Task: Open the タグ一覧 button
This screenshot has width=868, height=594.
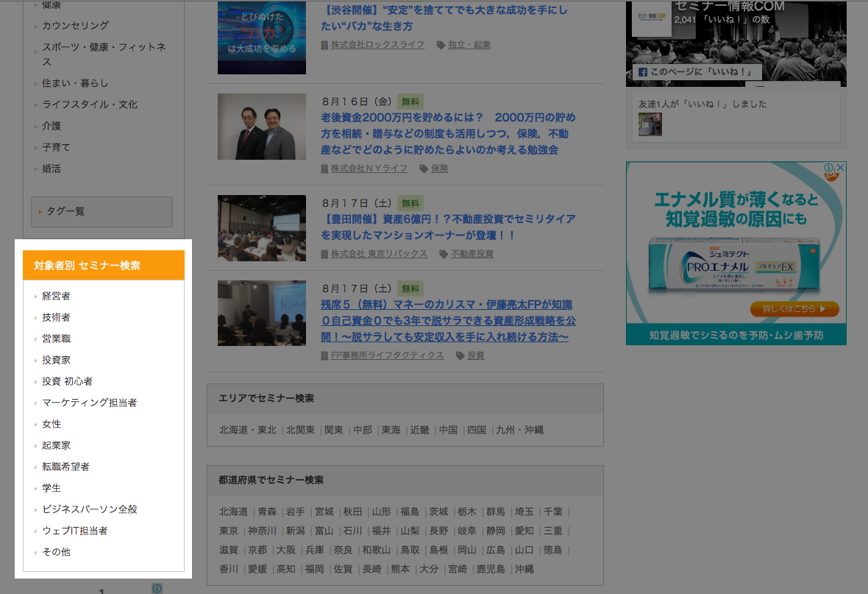Action: tap(102, 212)
